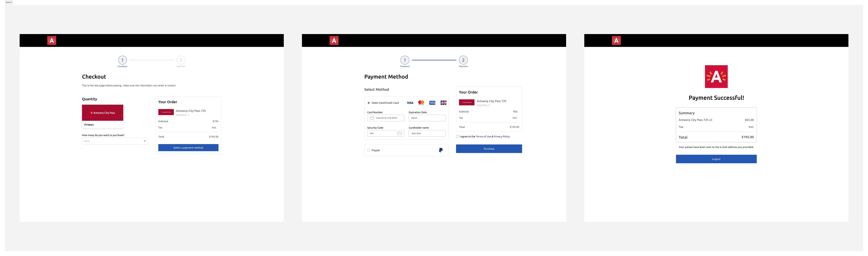Click the Cardholder name input field
This screenshot has height=256, width=868.
(427, 133)
